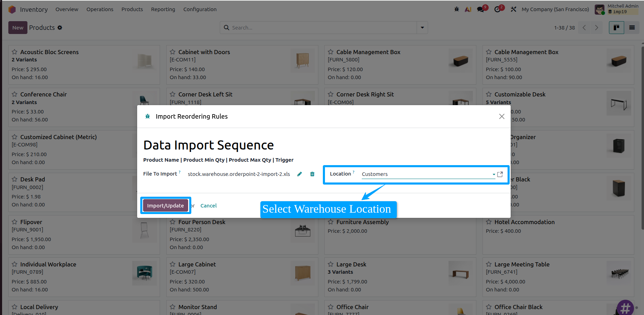
Task: Click the pager text 1-38 / 38
Action: tap(564, 28)
